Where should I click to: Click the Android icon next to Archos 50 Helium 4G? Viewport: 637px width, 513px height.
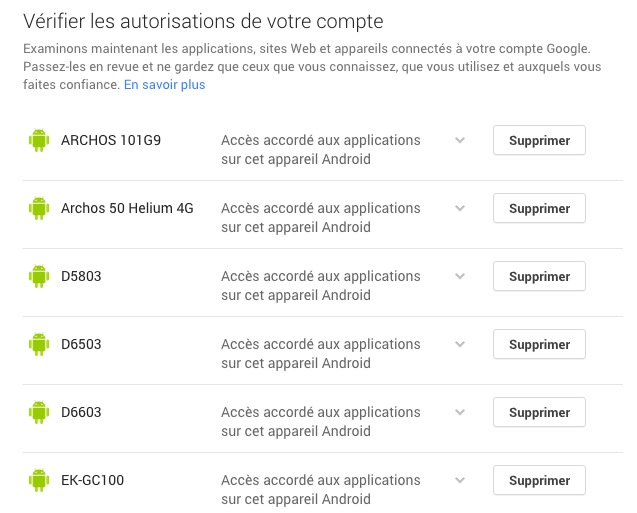pyautogui.click(x=39, y=209)
